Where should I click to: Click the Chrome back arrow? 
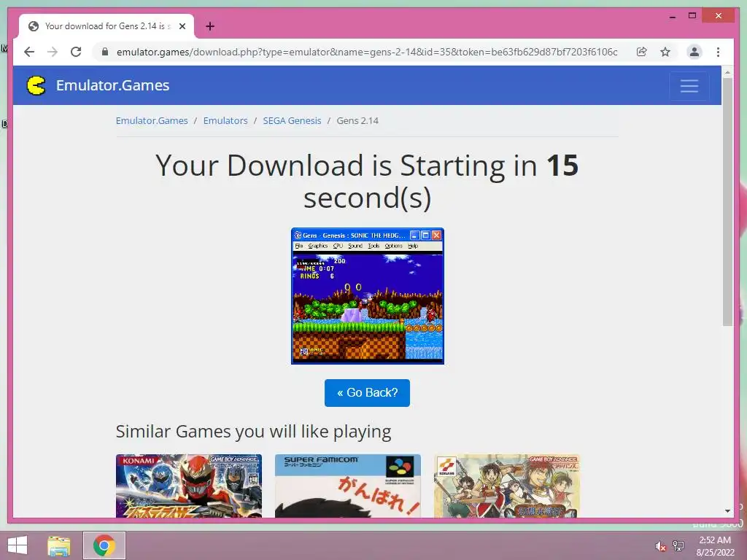(29, 52)
